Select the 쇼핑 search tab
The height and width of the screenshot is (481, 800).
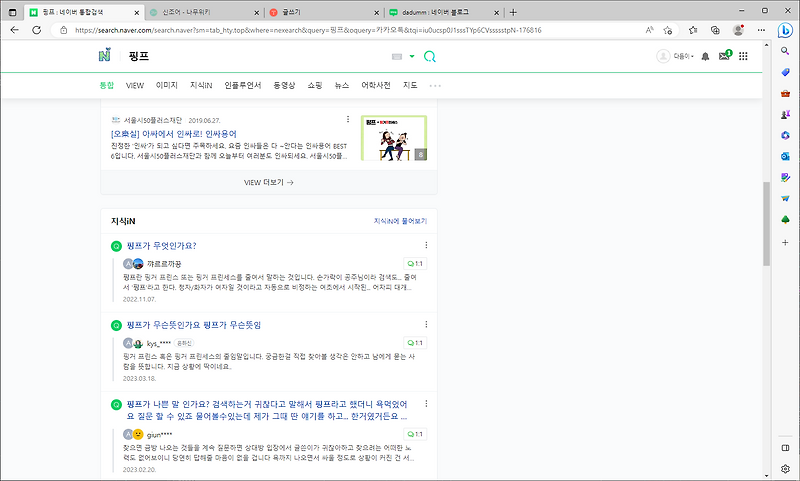point(315,85)
